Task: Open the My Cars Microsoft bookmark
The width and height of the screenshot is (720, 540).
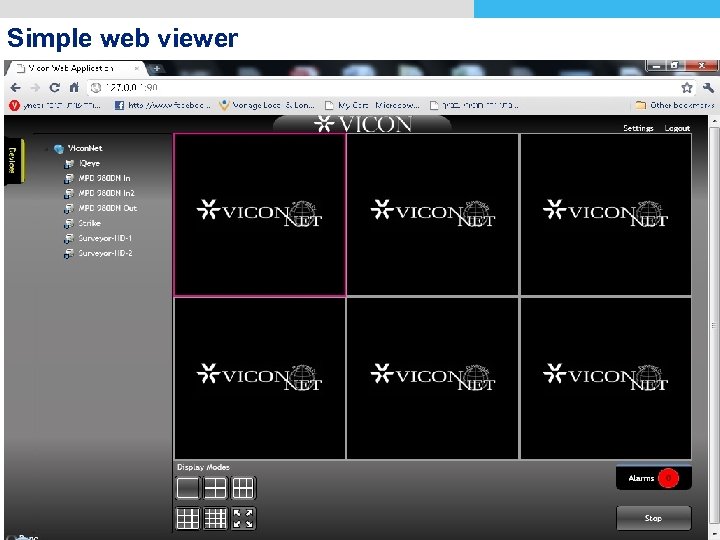Action: point(372,106)
